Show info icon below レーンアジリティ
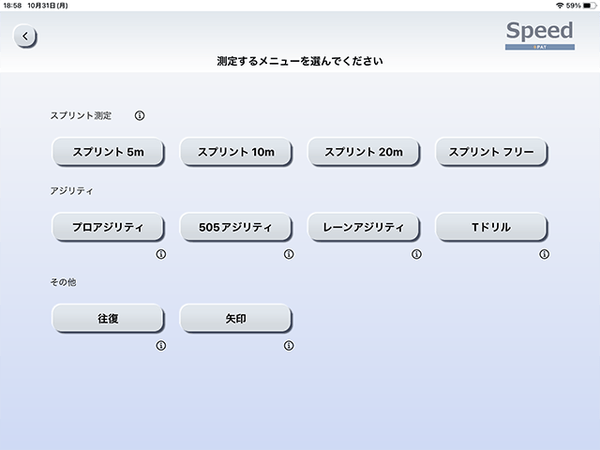 pyautogui.click(x=417, y=254)
